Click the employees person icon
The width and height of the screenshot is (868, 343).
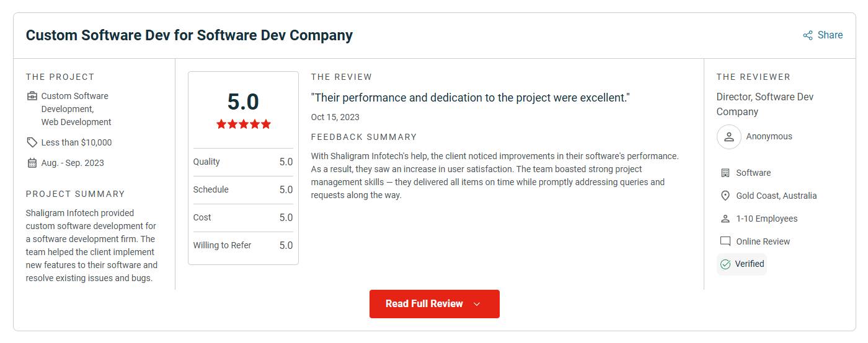725,219
